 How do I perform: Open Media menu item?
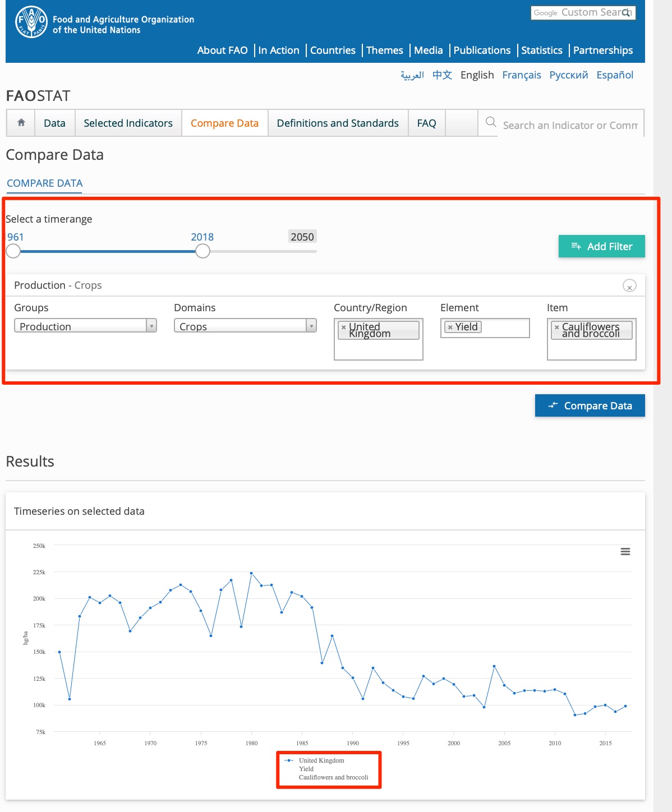click(429, 50)
